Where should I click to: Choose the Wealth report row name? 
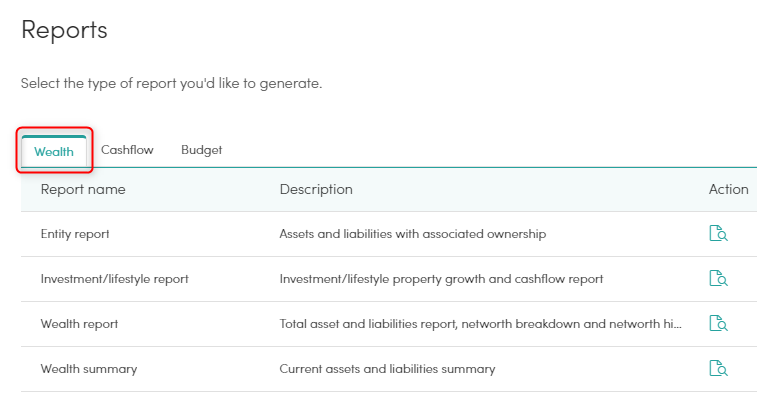pos(80,324)
